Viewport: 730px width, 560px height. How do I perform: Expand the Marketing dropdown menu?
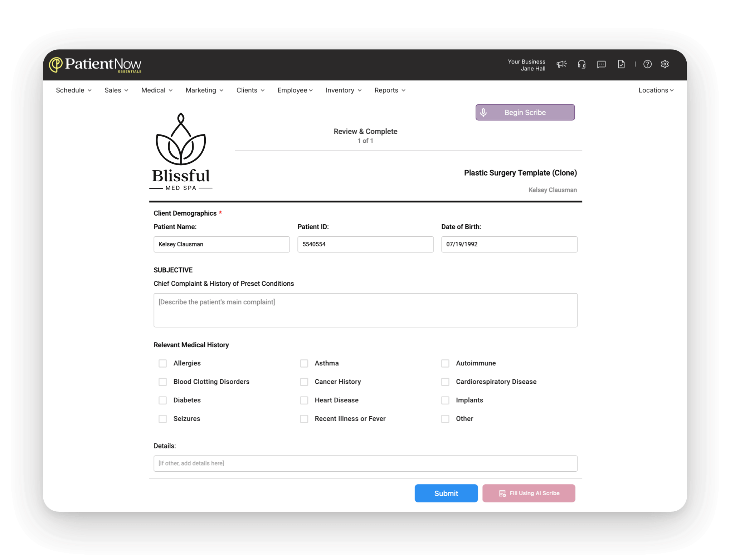coord(204,90)
